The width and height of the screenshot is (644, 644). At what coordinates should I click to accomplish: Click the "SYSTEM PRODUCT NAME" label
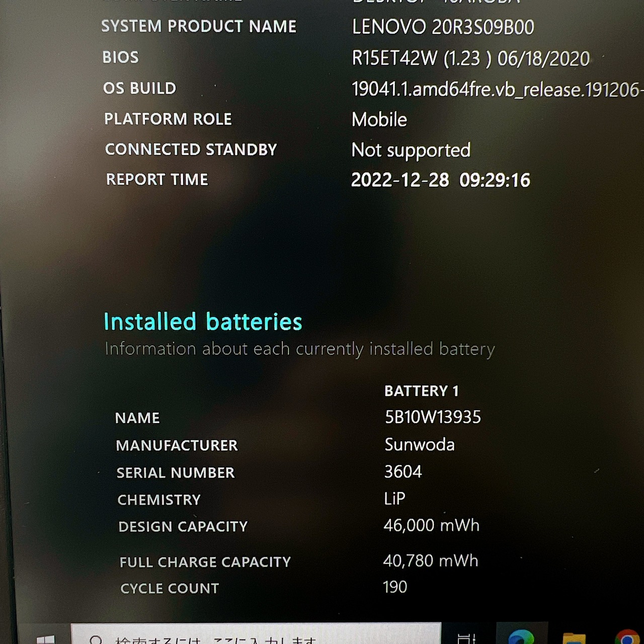pos(199,26)
